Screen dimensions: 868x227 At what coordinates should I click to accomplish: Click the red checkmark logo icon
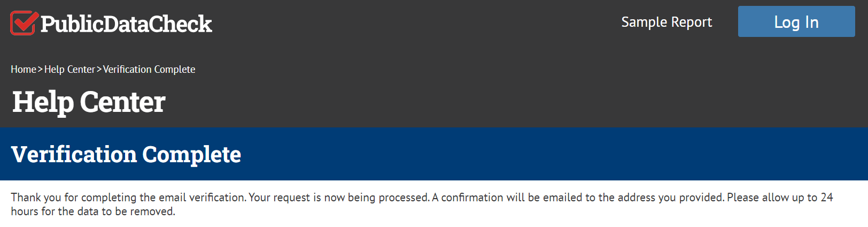pyautogui.click(x=24, y=23)
